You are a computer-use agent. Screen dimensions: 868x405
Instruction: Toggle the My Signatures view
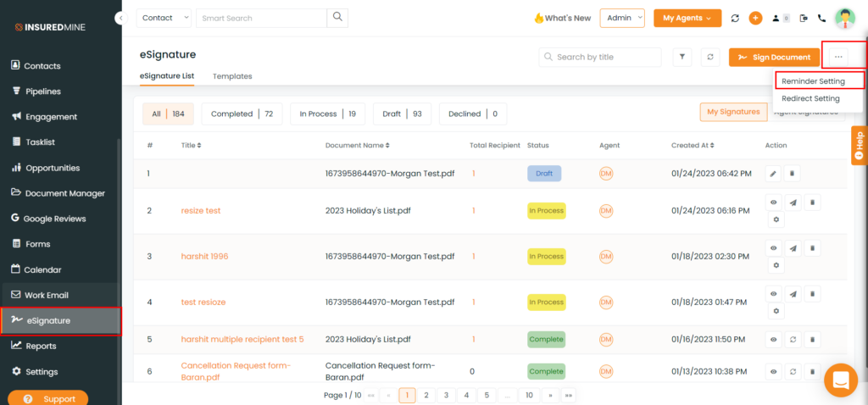733,112
